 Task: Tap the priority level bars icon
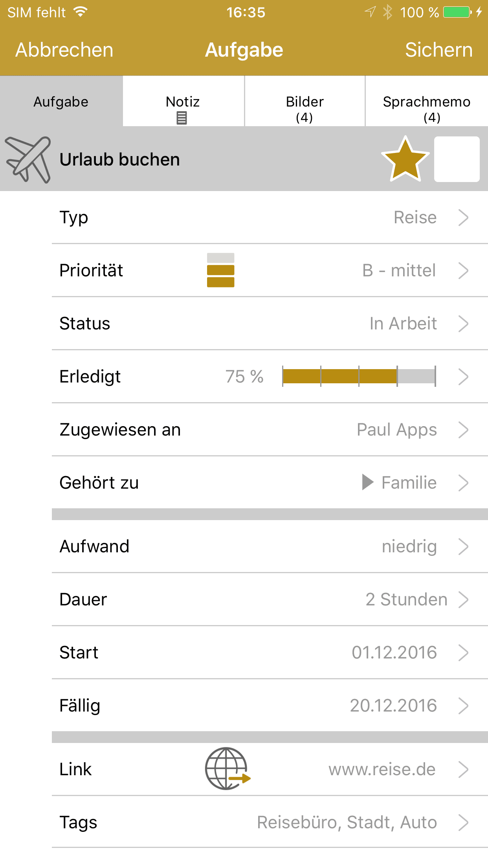[220, 270]
